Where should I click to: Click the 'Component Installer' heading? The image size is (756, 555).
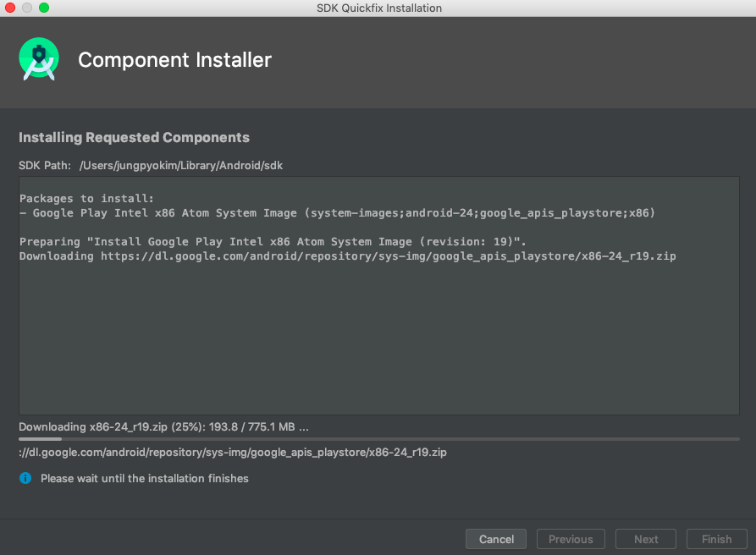point(174,60)
